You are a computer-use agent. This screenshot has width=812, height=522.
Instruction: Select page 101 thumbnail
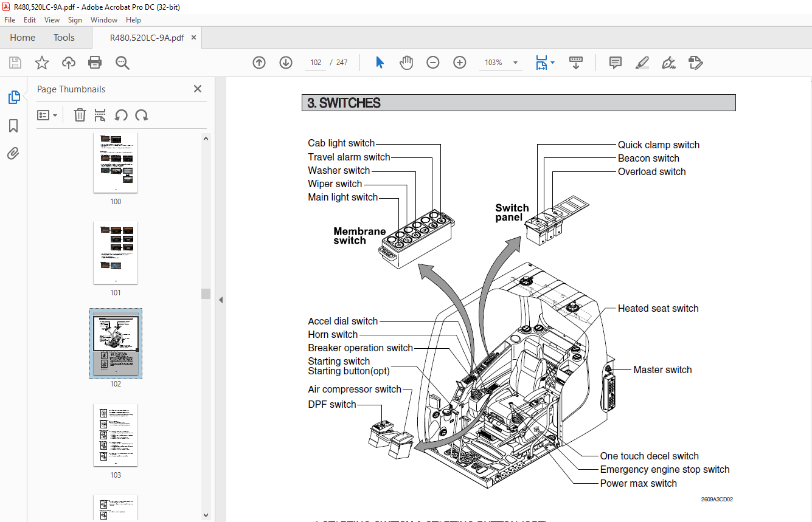tap(116, 253)
